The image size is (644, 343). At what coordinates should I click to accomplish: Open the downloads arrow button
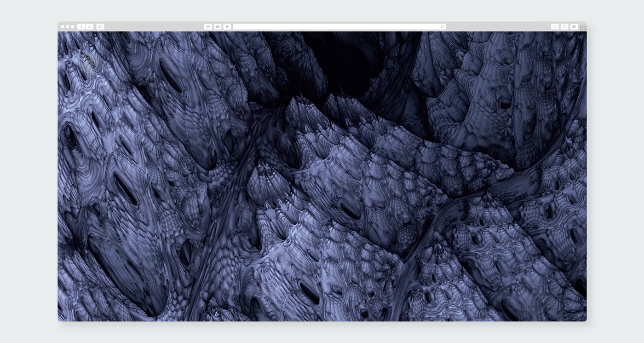pos(574,27)
